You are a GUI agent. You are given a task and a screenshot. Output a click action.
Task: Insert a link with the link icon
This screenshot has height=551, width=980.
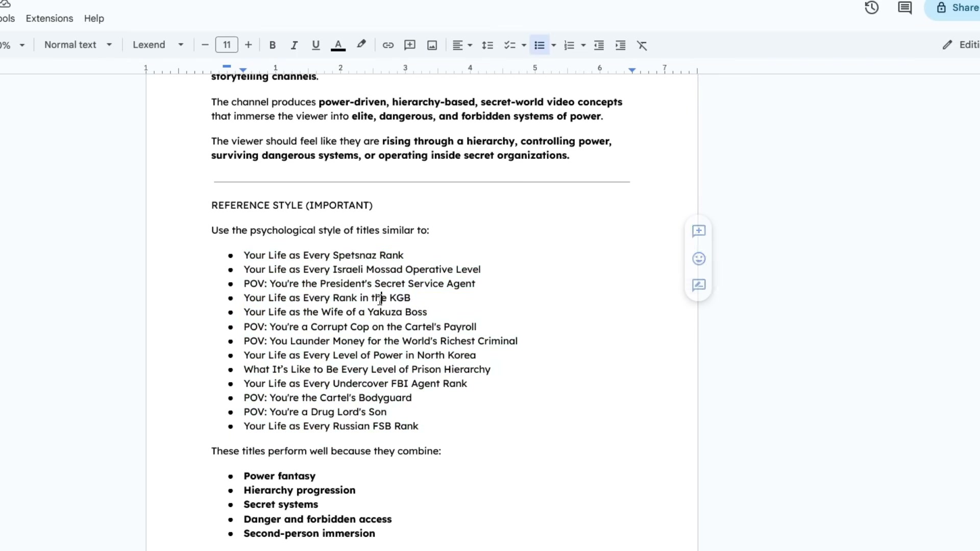coord(388,45)
